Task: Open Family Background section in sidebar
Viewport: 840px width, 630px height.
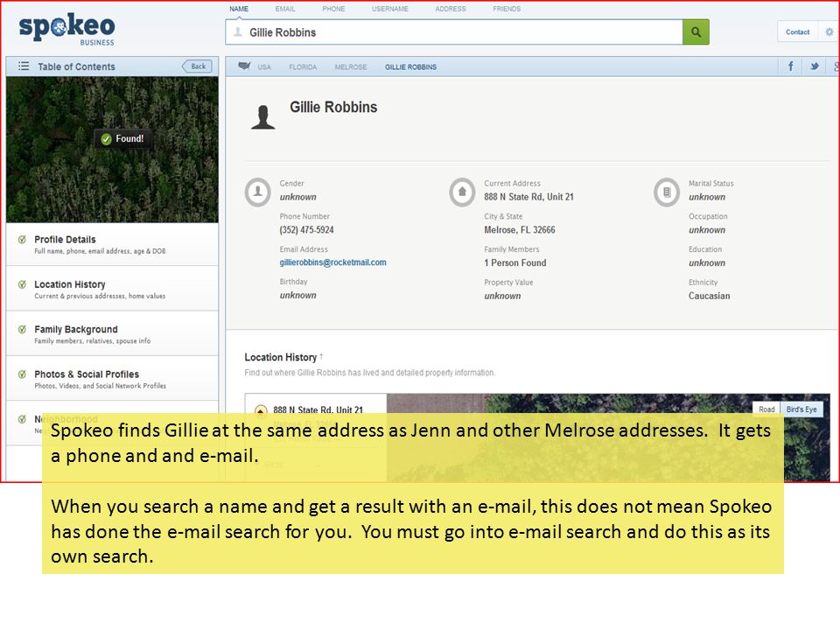Action: click(x=112, y=334)
